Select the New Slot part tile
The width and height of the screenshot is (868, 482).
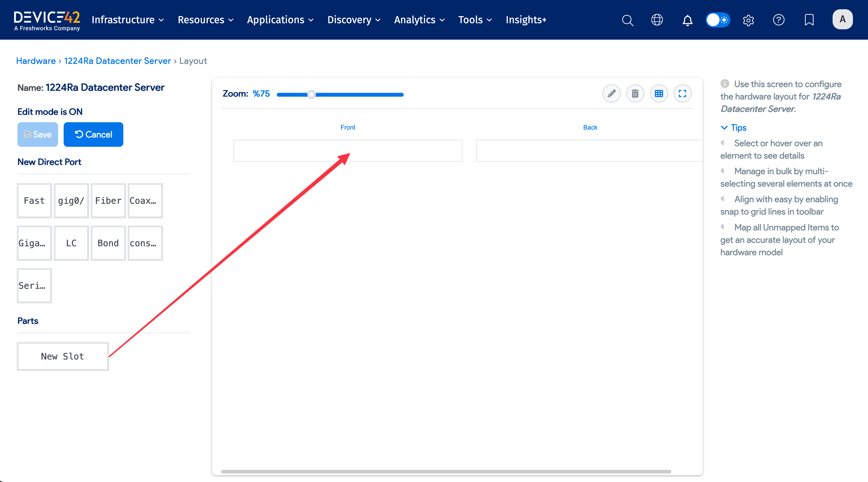(x=63, y=356)
